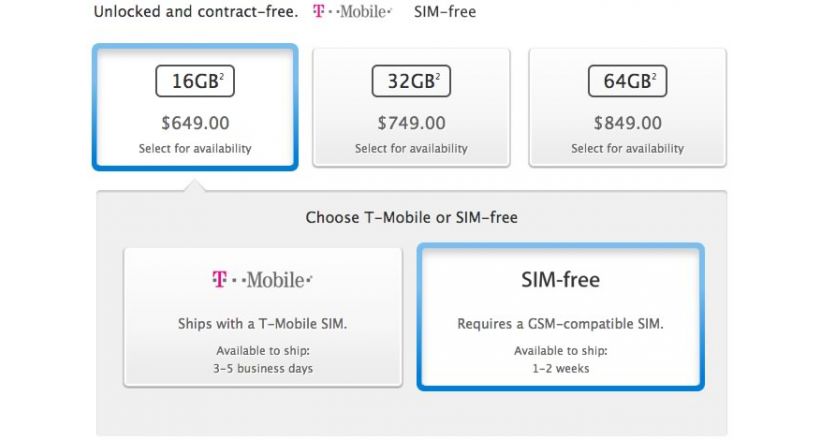Click the 'Choose T-Mobile or SIM-free' heading
Viewport: 820px width, 440px height.
coord(412,218)
